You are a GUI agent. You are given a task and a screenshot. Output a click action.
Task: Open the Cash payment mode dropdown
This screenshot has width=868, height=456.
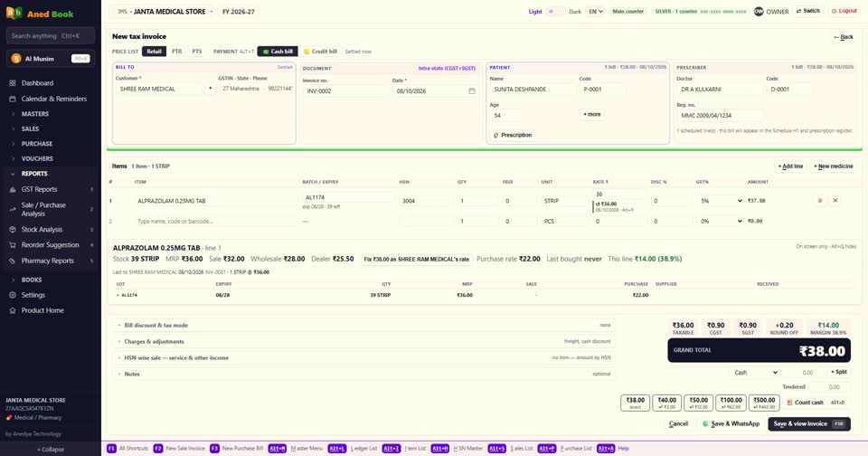755,373
